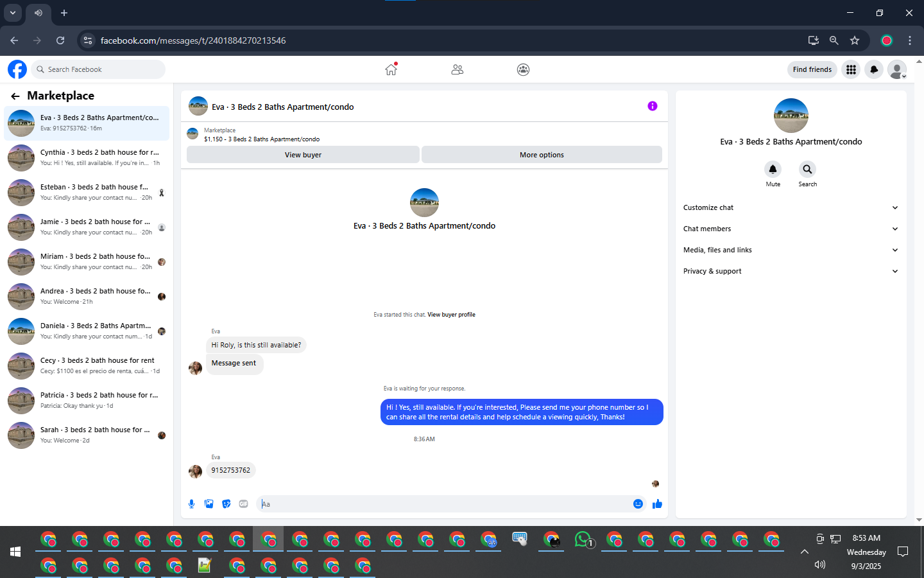This screenshot has height=578, width=924.
Task: Reload the Facebook page
Action: [x=60, y=40]
